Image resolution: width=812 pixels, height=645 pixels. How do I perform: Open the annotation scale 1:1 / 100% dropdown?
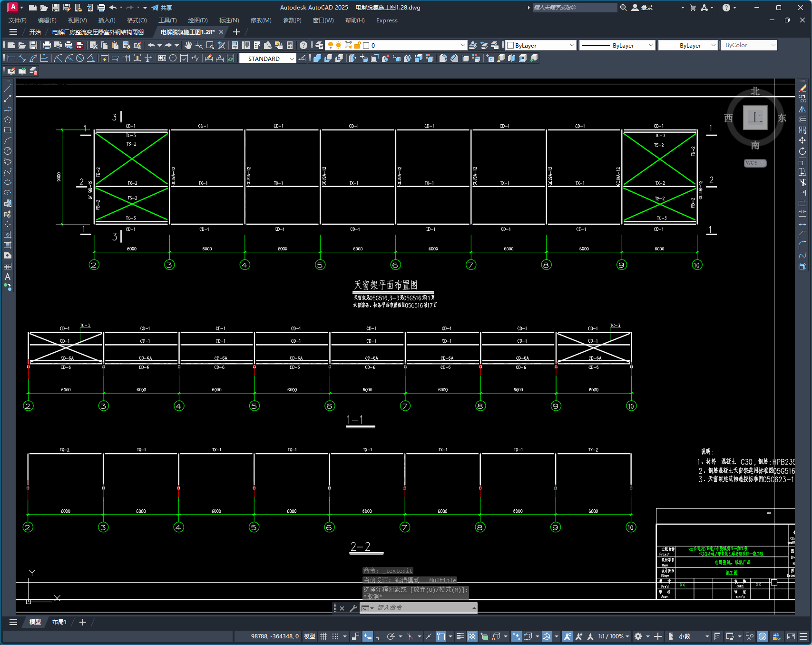point(614,636)
